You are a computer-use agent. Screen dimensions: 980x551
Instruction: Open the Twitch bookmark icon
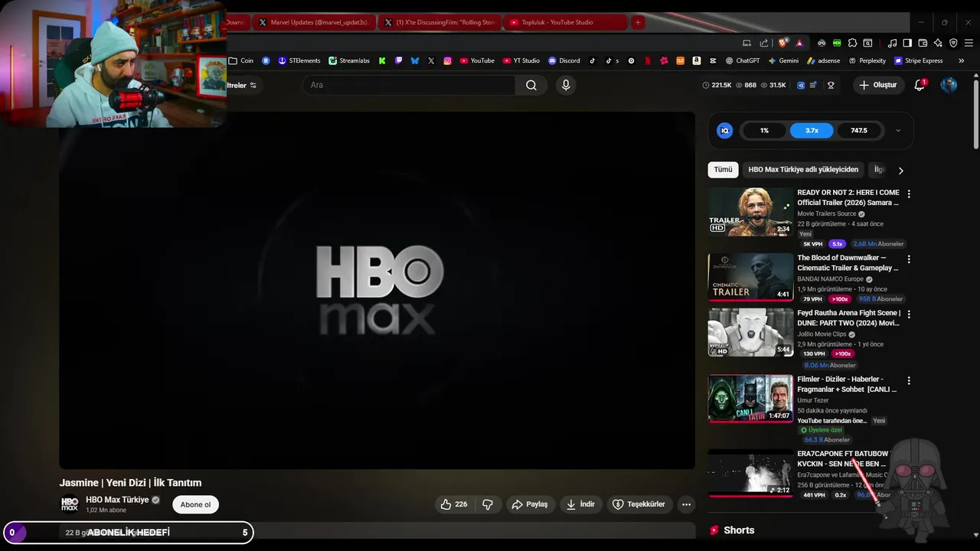398,60
